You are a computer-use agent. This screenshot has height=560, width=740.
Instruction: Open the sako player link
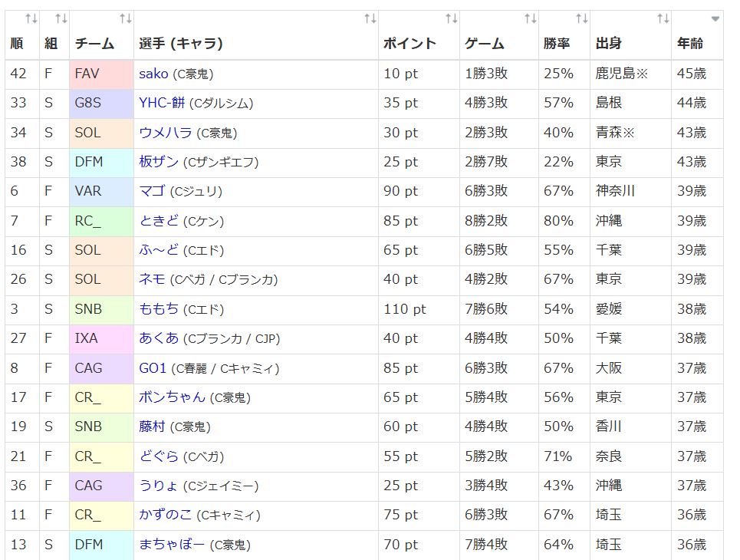(153, 74)
